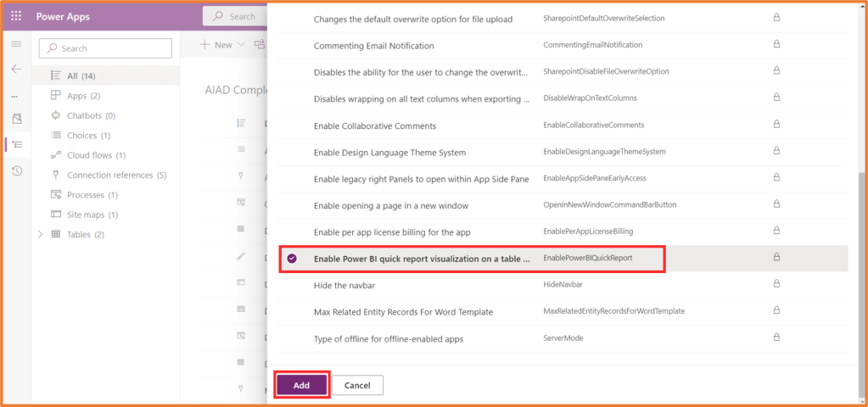Click lock icon on Enable Collaborative Comments row

click(776, 125)
